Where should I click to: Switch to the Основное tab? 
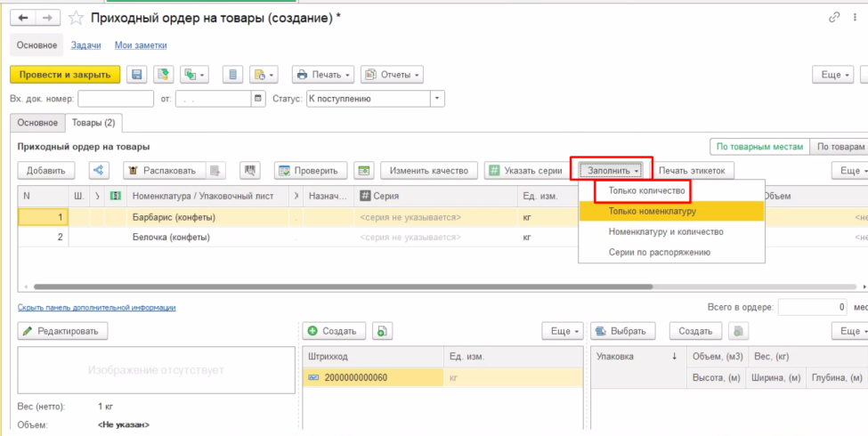(37, 123)
